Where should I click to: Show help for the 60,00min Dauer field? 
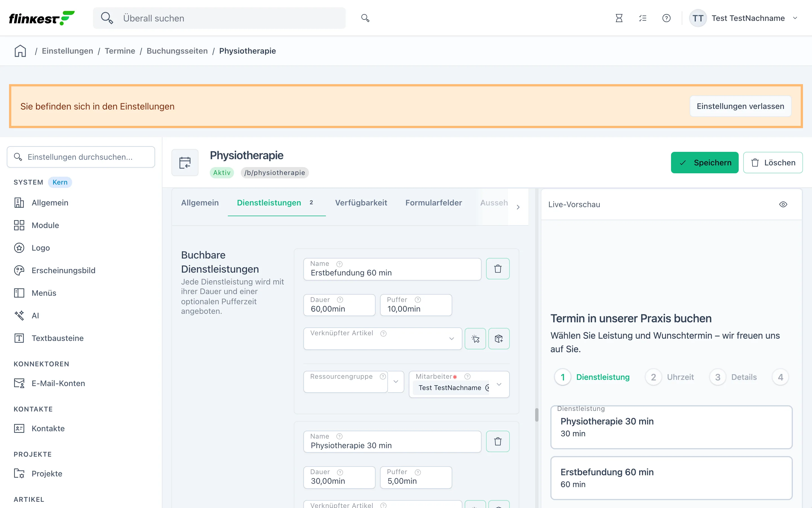click(340, 300)
